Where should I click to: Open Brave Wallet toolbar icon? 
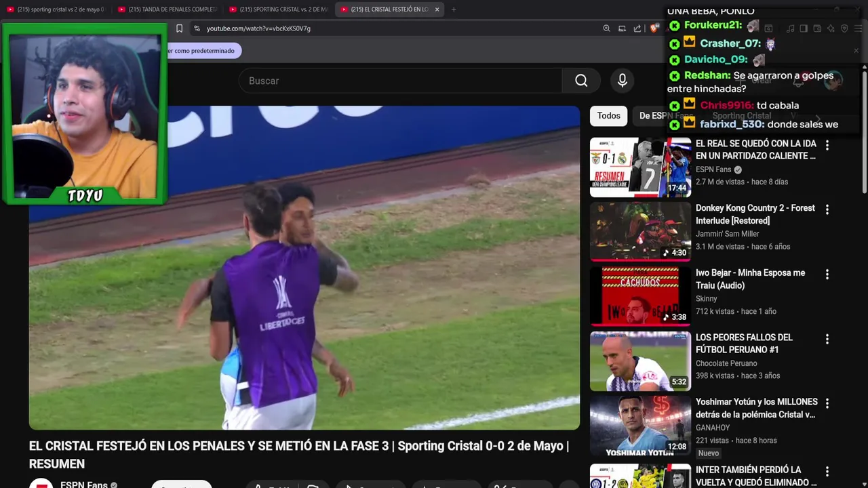(817, 28)
